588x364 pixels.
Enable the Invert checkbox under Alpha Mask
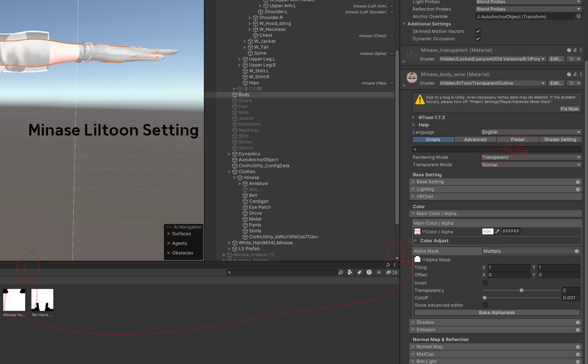(484, 282)
